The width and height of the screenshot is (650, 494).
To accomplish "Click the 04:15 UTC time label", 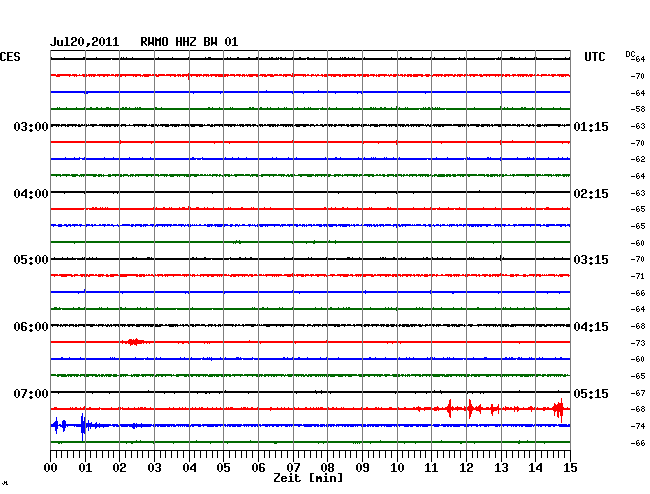I will 591,327.
